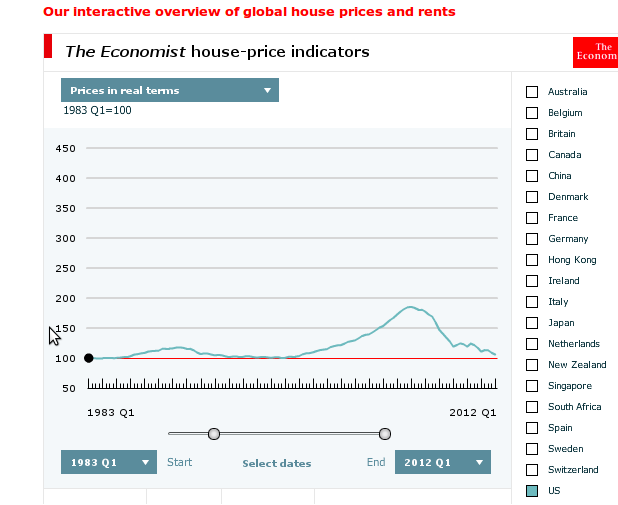Open the Prices in real terms dropdown
Image resolution: width=618 pixels, height=505 pixels.
click(169, 90)
